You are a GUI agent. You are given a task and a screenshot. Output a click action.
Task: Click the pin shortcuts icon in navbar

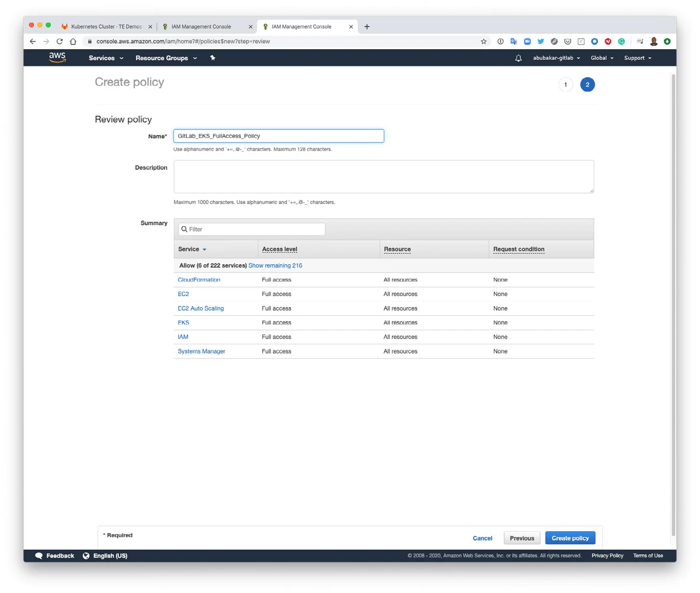212,58
